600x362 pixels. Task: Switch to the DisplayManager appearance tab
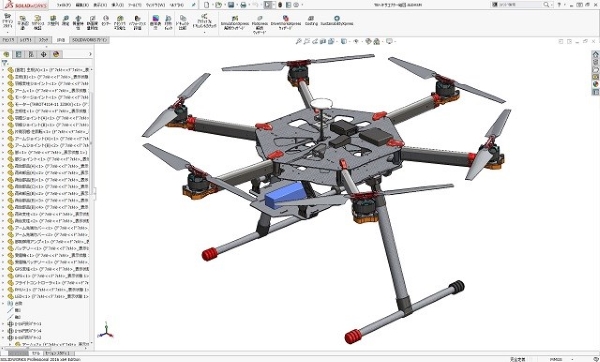click(56, 54)
